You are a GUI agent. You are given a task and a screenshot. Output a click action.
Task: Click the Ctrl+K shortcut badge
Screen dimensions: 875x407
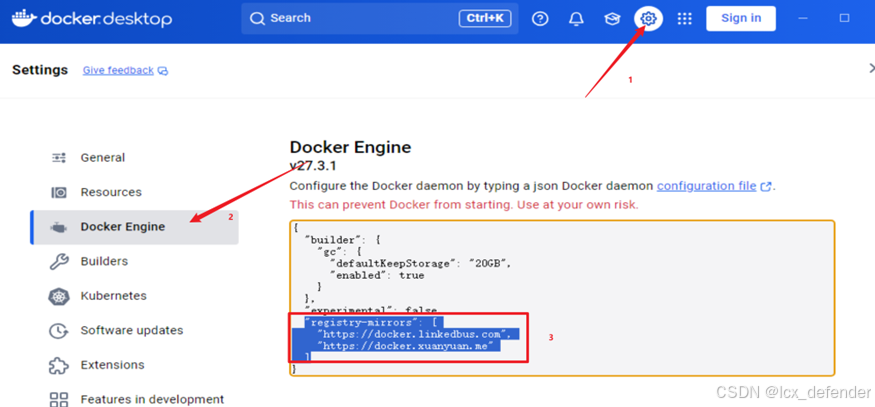(x=485, y=18)
